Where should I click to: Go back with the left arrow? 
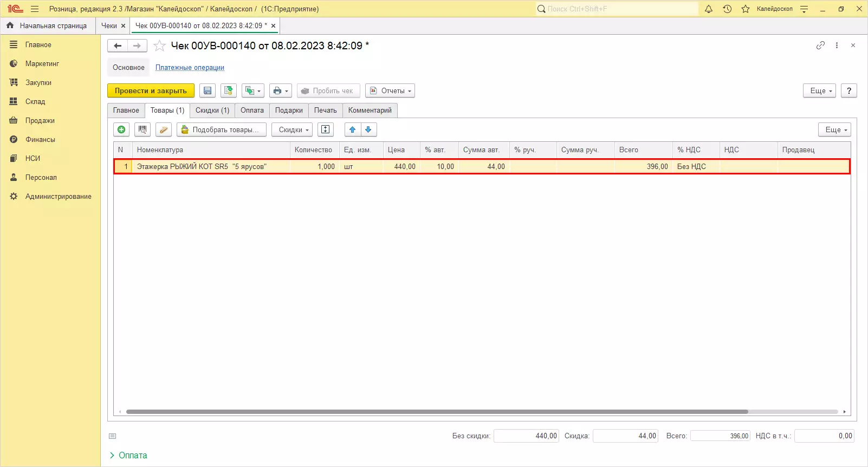pyautogui.click(x=118, y=46)
